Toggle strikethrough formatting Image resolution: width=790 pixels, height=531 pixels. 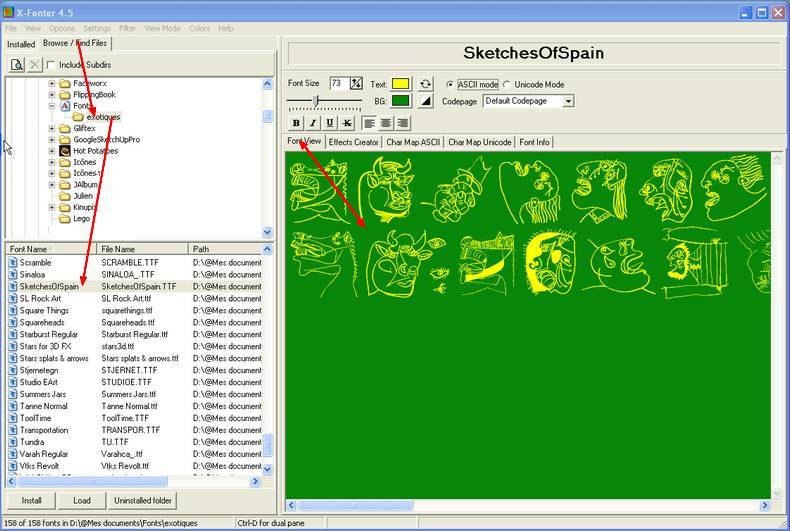[347, 122]
